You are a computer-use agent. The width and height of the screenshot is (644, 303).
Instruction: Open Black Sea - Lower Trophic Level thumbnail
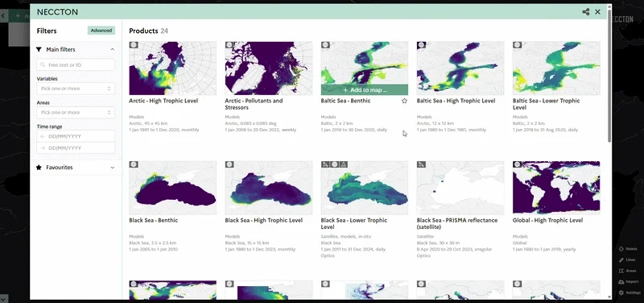click(x=365, y=188)
